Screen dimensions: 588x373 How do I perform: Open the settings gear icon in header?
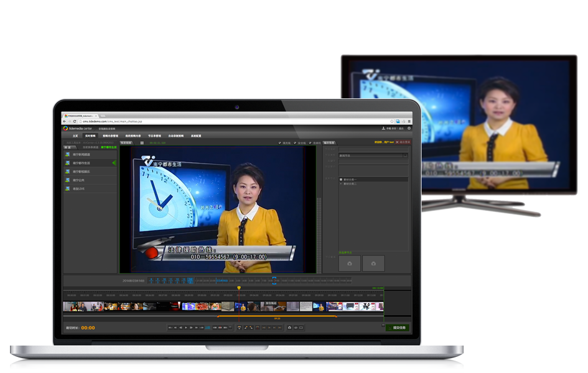click(409, 128)
